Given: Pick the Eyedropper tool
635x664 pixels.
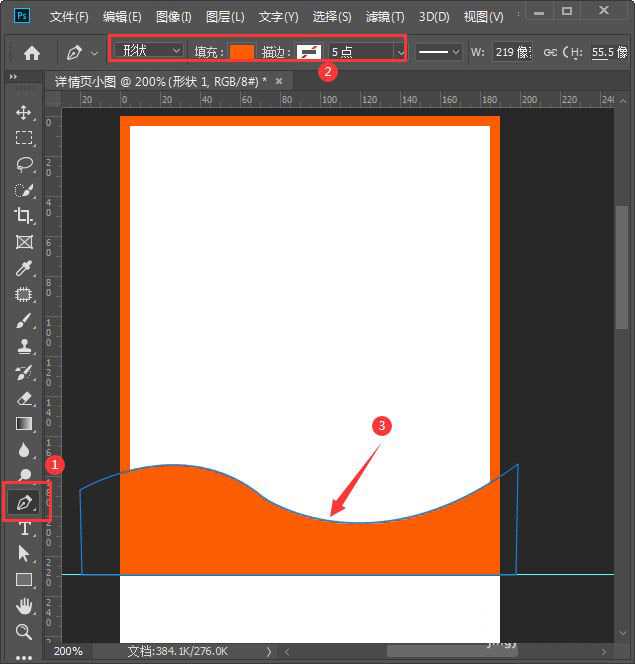Looking at the screenshot, I should click(x=24, y=268).
